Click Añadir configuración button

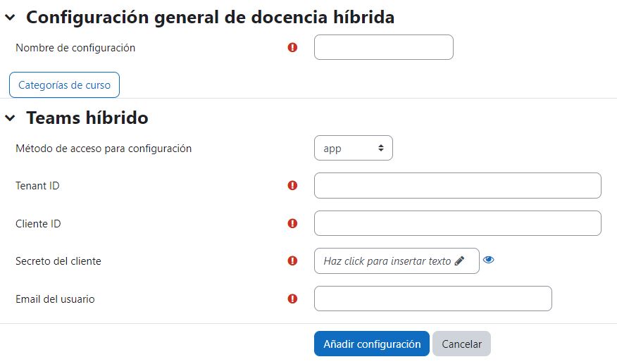[x=371, y=344]
